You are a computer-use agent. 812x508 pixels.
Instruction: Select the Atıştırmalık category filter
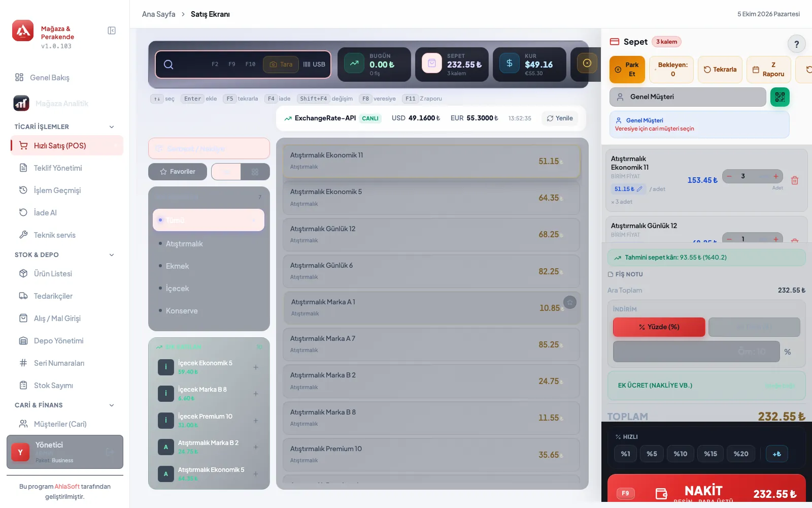[209, 244]
